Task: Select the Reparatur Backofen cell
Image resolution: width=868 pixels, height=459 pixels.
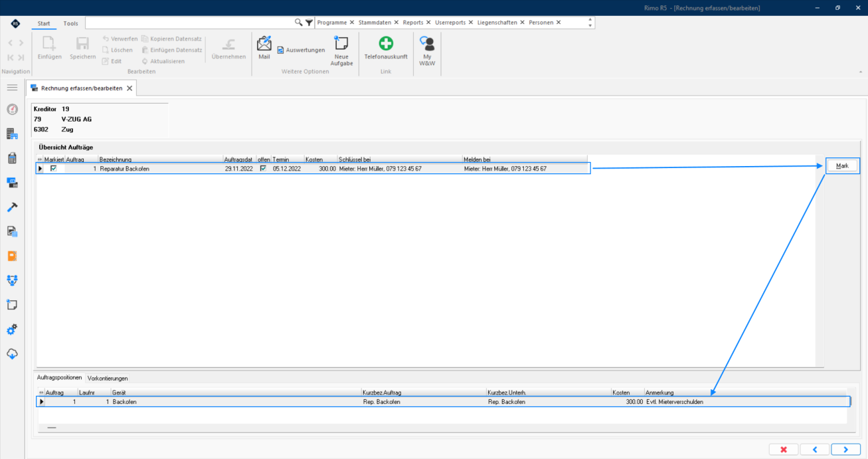Action: point(161,169)
